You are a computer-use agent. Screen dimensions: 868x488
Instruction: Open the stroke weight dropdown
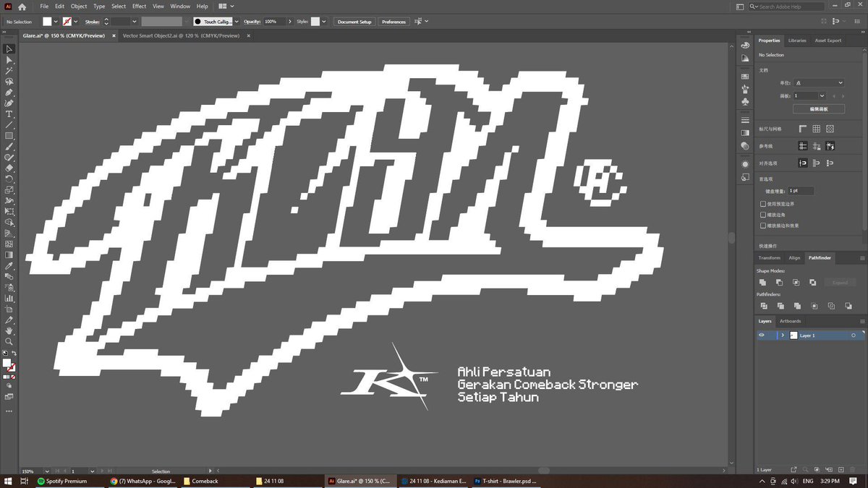click(135, 22)
